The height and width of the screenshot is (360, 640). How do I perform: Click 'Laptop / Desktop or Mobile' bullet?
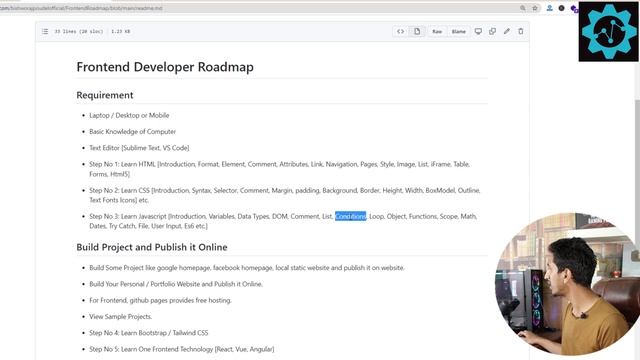(x=129, y=116)
